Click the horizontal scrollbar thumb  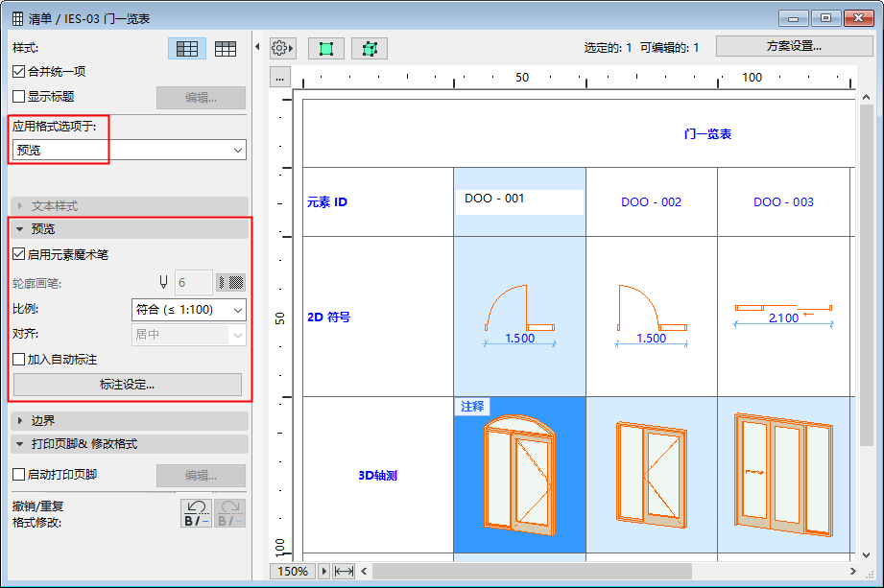[532, 571]
